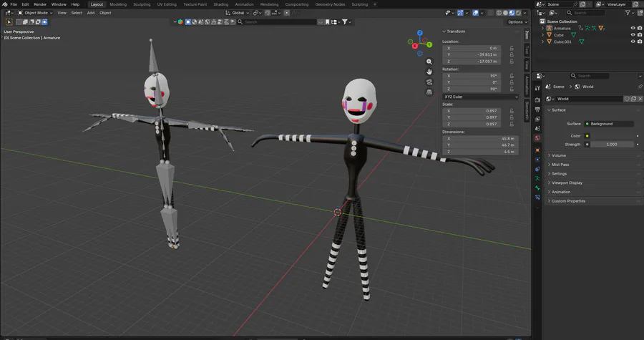
Task: Click the Scale X value field 0.897
Action: coord(472,111)
